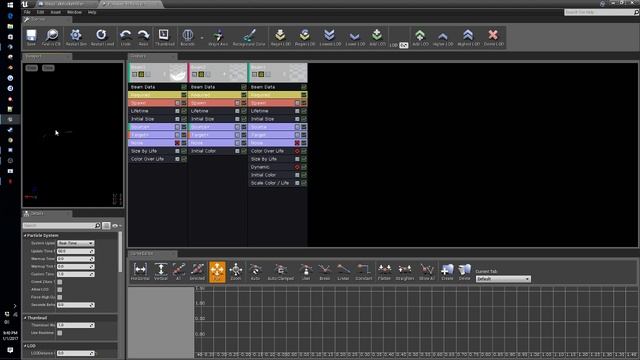Click the Horizontal fit curve icon

point(140,270)
